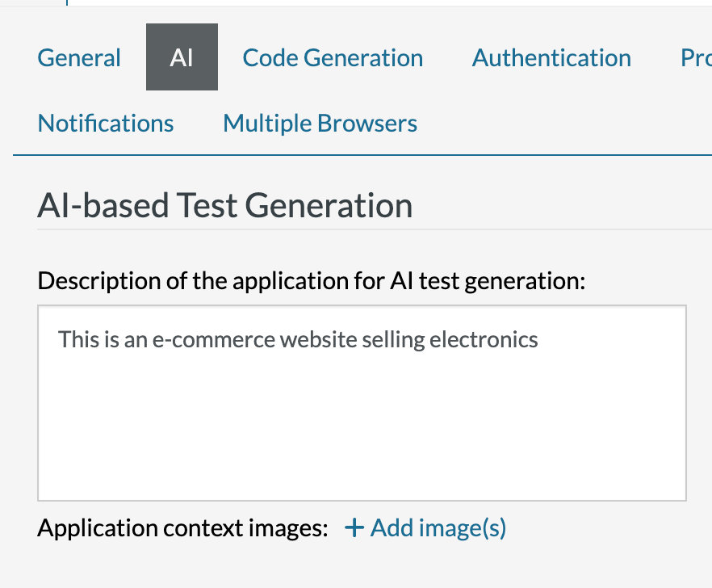
Task: Open the Notifications tab
Action: click(x=106, y=124)
